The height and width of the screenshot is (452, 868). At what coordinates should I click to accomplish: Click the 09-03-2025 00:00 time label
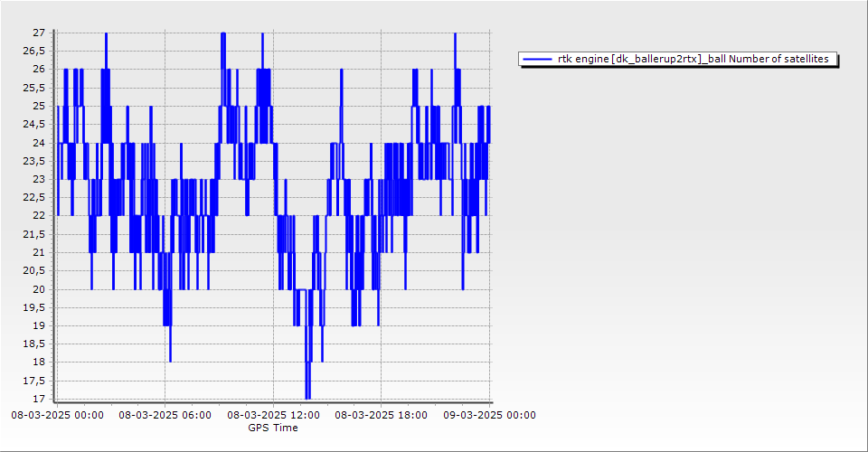click(x=489, y=415)
